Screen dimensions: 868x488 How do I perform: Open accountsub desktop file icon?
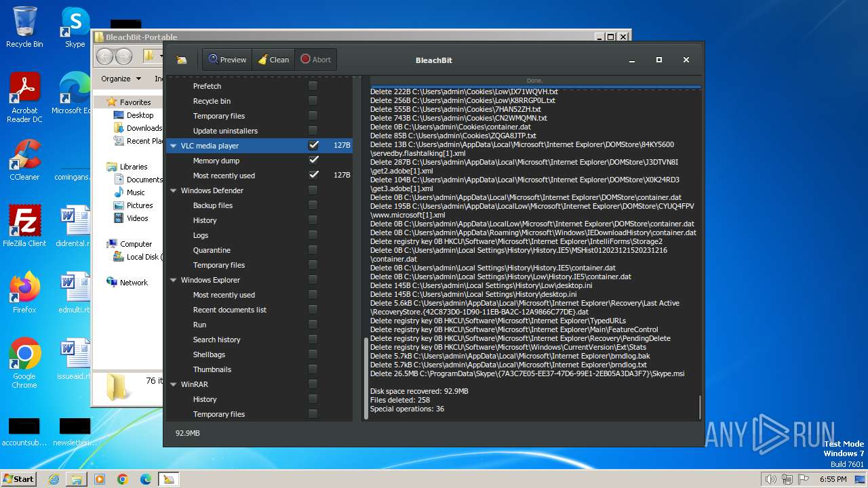[x=24, y=432]
